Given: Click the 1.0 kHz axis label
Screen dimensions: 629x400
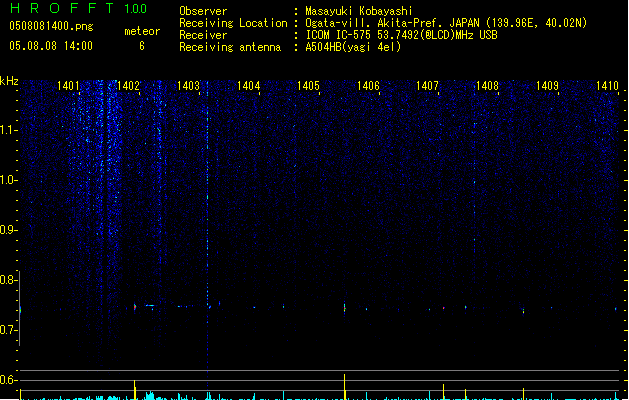Looking at the screenshot, I should tap(8, 180).
